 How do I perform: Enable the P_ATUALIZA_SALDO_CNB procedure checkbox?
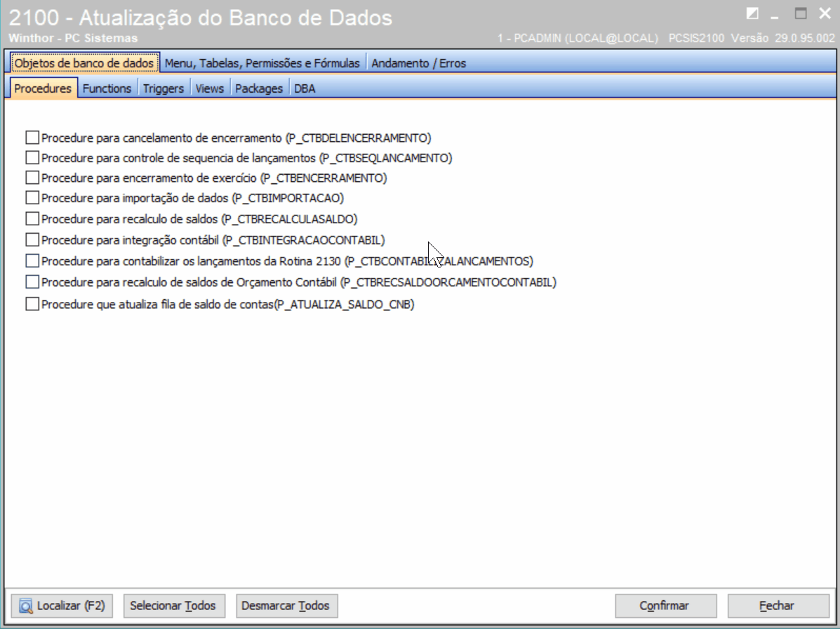pyautogui.click(x=32, y=304)
